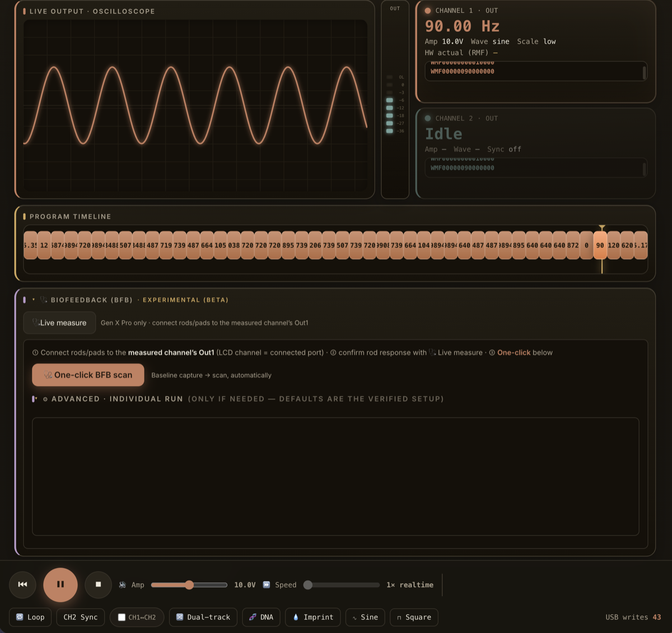Select the Sine waveform

(x=365, y=617)
